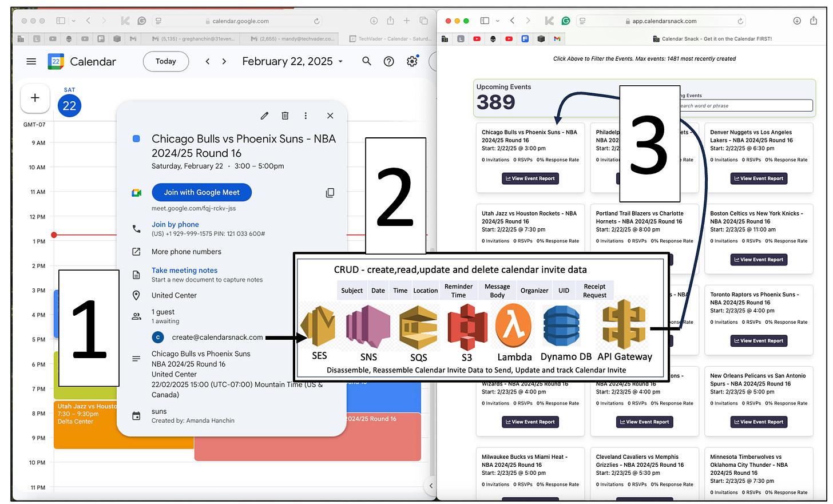Click Take meeting notes link
The width and height of the screenshot is (833, 504).
tap(184, 270)
